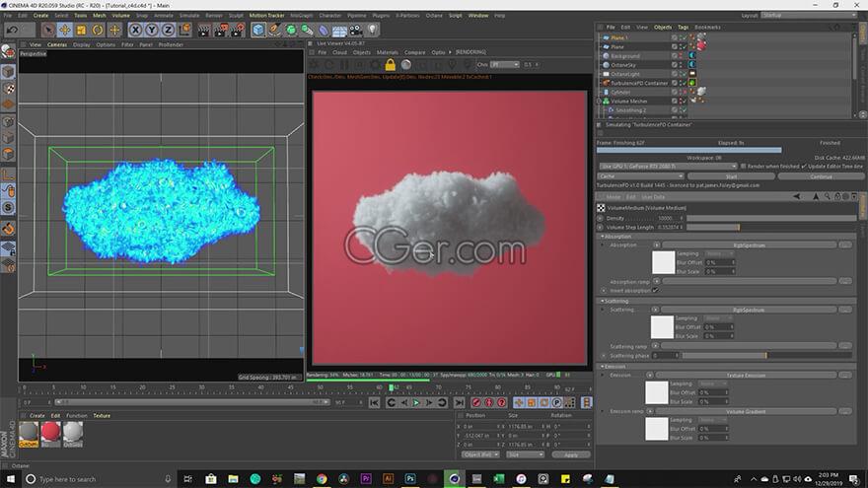Open the Create menu

click(40, 16)
